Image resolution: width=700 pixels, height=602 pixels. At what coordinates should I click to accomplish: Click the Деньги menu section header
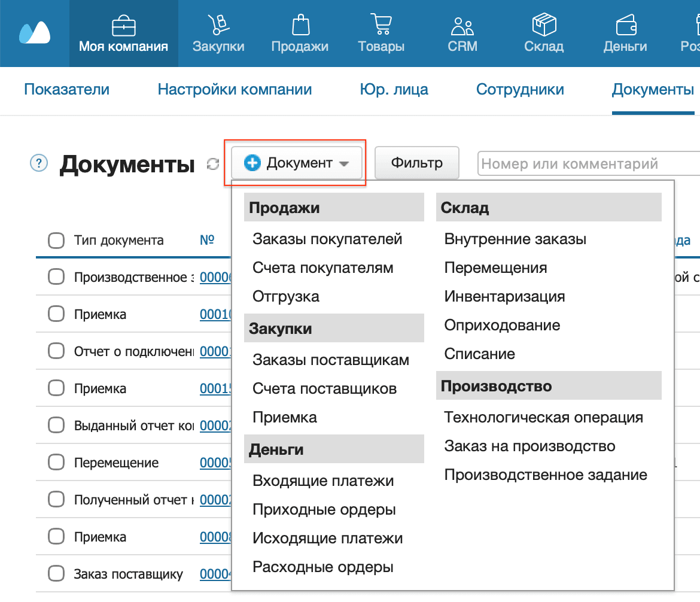(334, 449)
